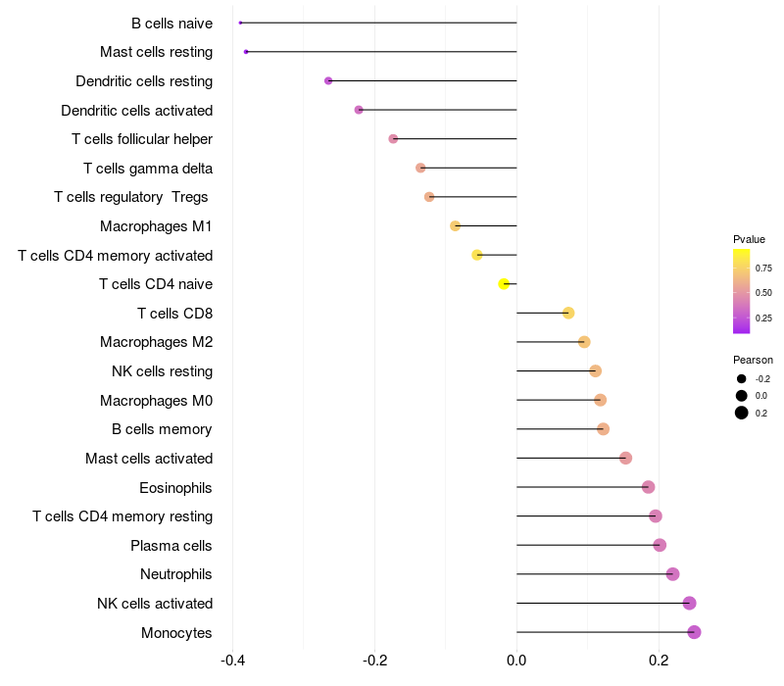
Task: Select the B cells memory data point
Action: click(603, 429)
